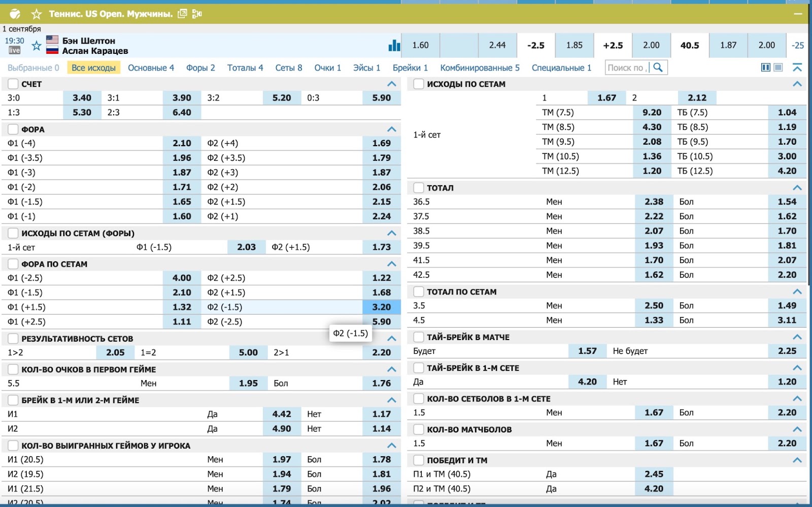The height and width of the screenshot is (507, 812).
Task: Choose total 39.5 Мен at 1.93
Action: [x=654, y=246]
